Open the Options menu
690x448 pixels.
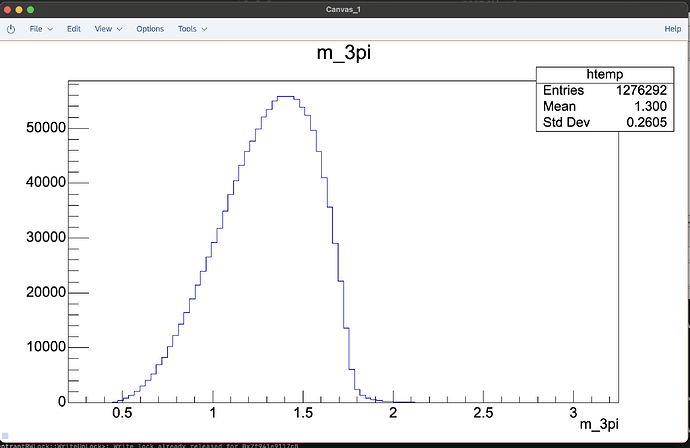[x=150, y=29]
